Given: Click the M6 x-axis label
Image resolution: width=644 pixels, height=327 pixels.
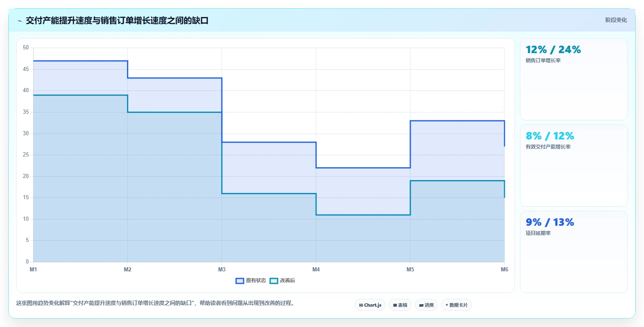Looking at the screenshot, I should 504,270.
